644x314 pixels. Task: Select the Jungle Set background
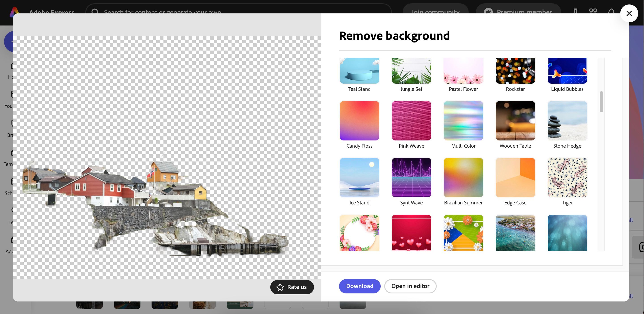pos(412,71)
